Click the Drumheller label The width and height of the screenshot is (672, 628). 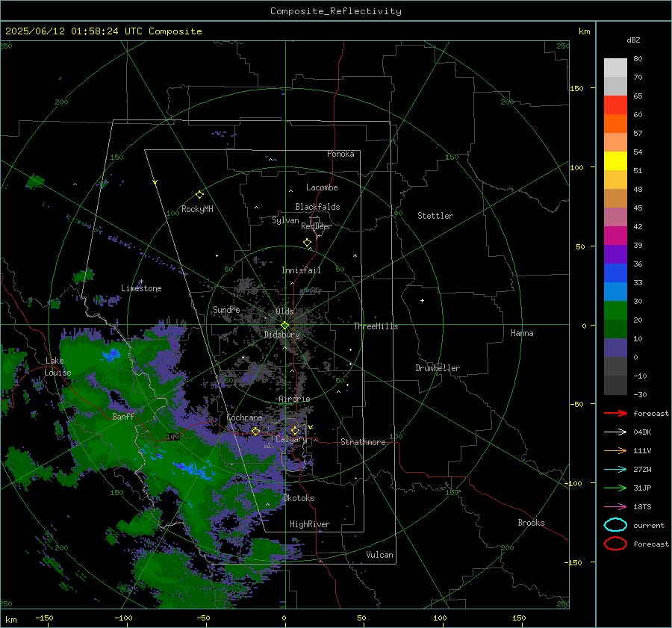[x=438, y=368]
